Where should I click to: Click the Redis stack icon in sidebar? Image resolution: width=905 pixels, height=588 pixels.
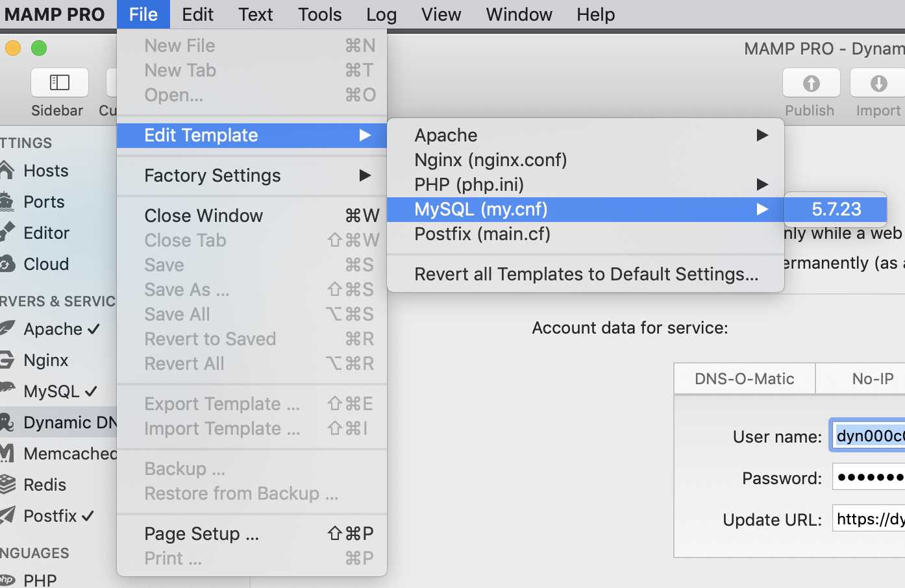coord(6,484)
